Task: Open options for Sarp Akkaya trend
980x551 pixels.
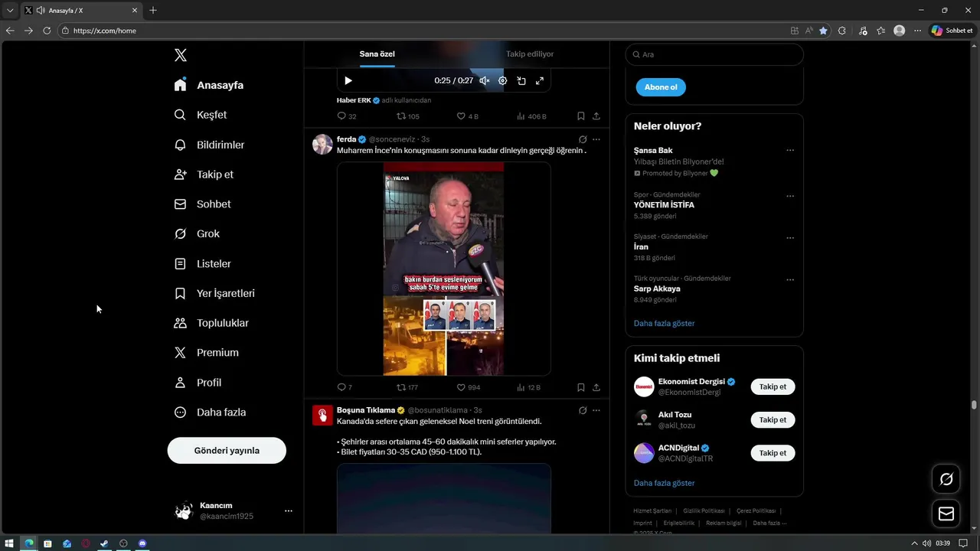Action: coord(790,280)
